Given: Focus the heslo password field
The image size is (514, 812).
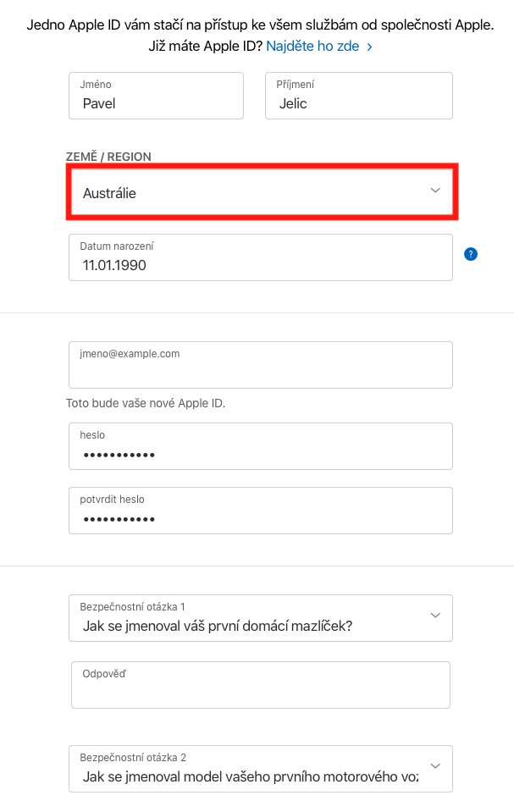Looking at the screenshot, I should pos(260,446).
